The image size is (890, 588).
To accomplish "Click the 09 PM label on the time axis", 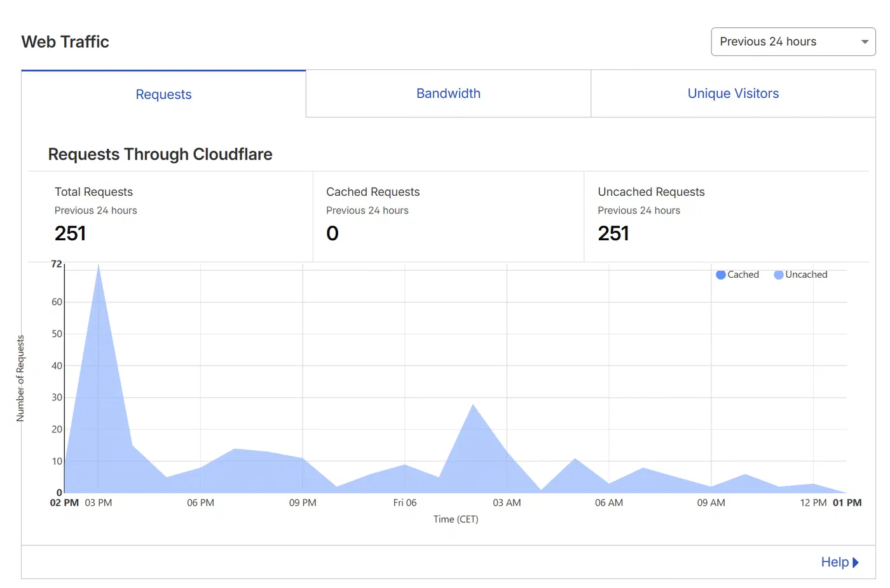I will 303,503.
